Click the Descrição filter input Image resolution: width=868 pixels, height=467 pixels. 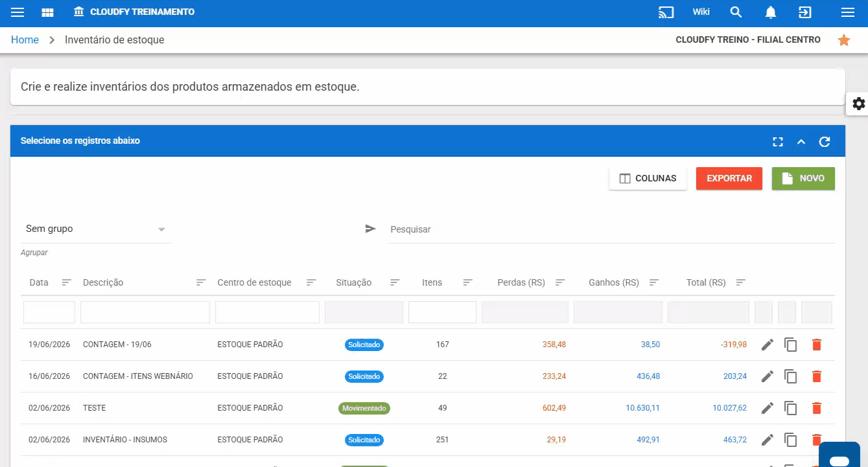145,312
